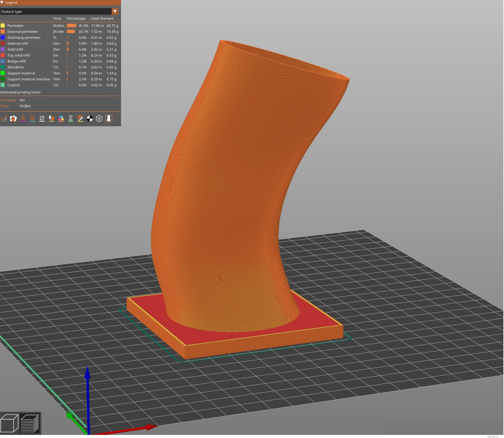Toggle pause prints hourglass icon
The width and height of the screenshot is (504, 438).
pyautogui.click(x=71, y=119)
